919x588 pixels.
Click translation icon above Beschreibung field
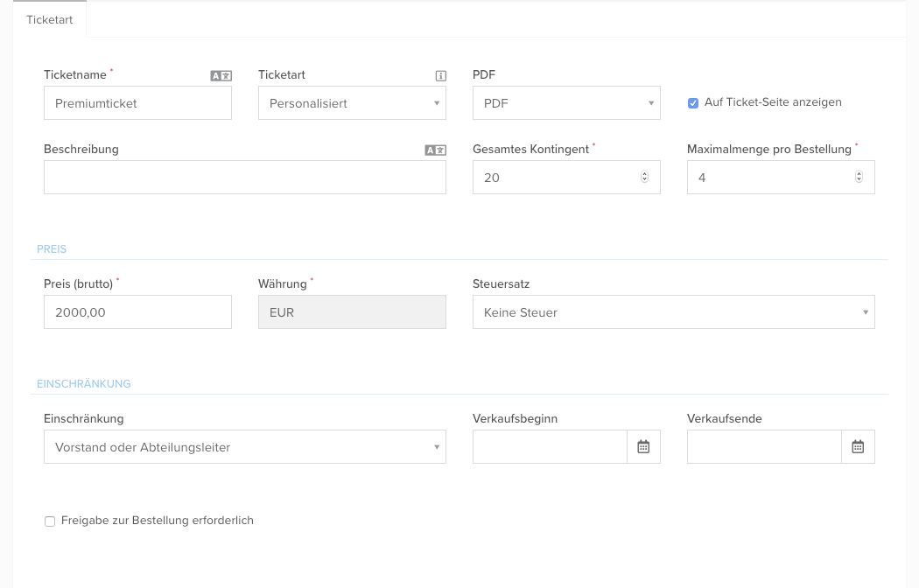coord(435,150)
